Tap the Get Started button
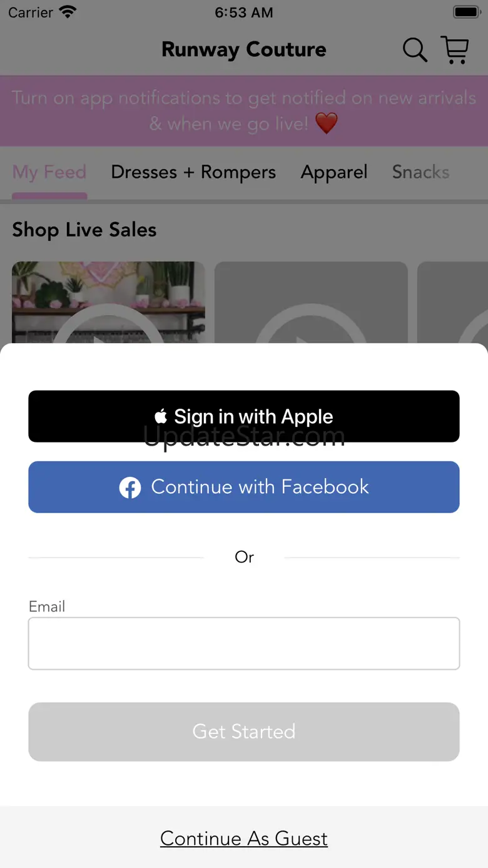488x868 pixels. [244, 732]
